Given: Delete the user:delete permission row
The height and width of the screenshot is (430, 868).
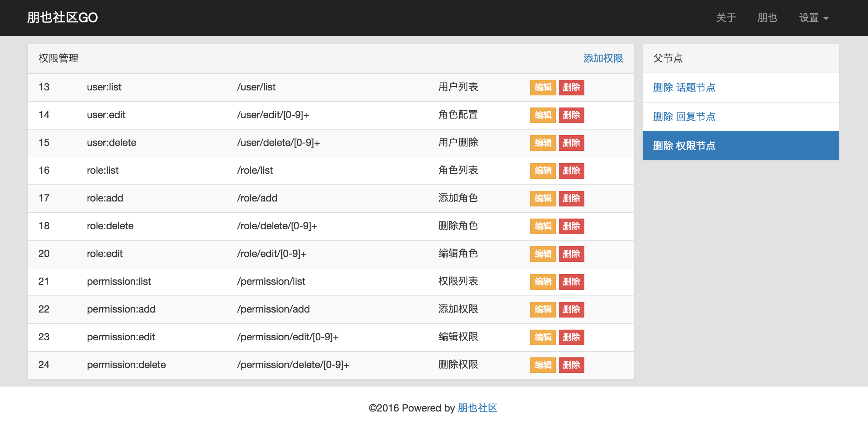Looking at the screenshot, I should coord(571,143).
